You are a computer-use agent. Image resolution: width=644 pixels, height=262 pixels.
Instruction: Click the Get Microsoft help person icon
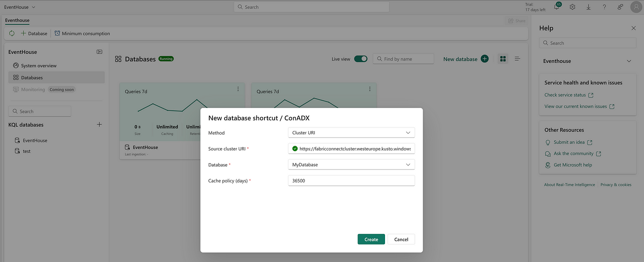tap(548, 165)
